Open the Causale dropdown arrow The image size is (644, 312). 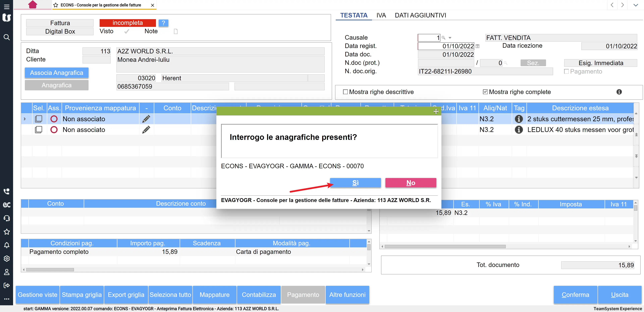(450, 38)
